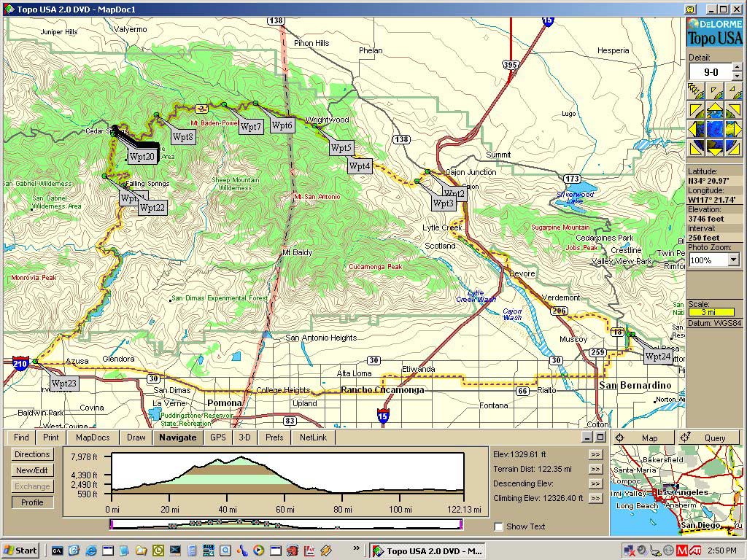
Task: Open the MapDocs tab
Action: pyautogui.click(x=93, y=437)
